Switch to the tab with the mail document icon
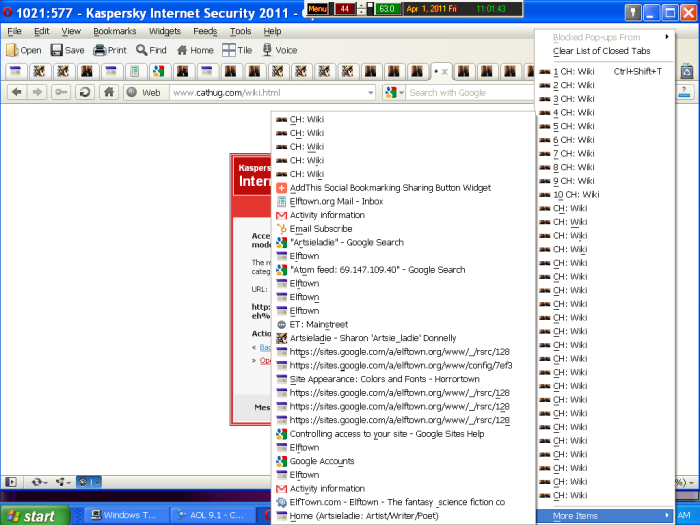Screen dimensions: 700x525 coord(135,71)
